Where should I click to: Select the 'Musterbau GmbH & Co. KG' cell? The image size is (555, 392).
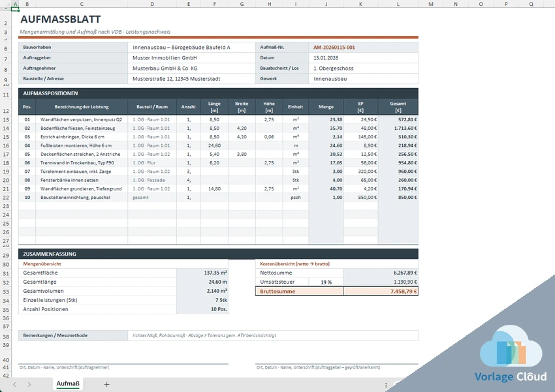click(191, 68)
